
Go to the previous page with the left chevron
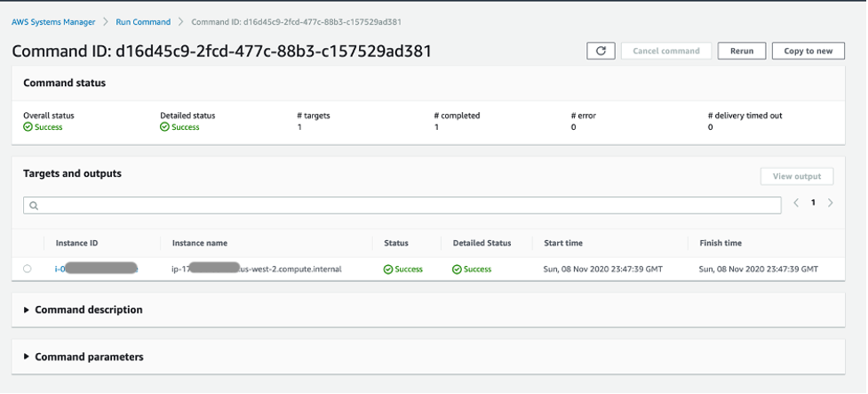click(796, 203)
